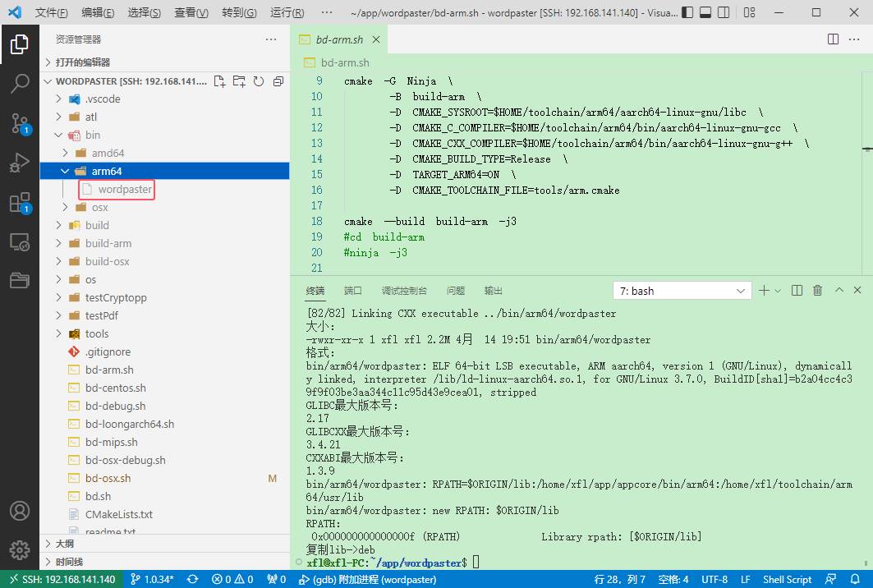Open bd-centos.sh in the explorer
The width and height of the screenshot is (873, 588).
pyautogui.click(x=115, y=388)
